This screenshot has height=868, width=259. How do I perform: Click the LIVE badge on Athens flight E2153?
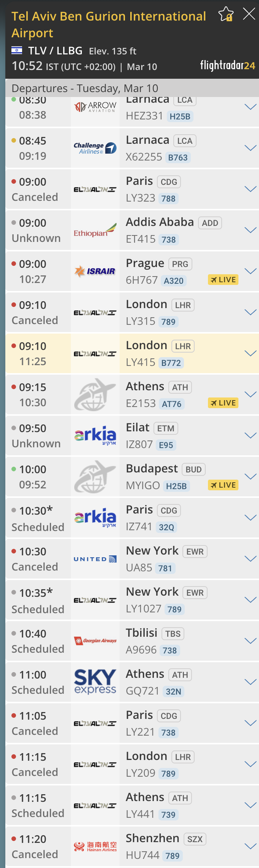[x=223, y=403]
